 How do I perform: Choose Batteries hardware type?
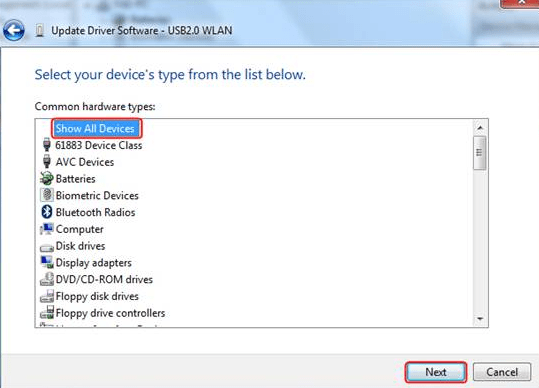(x=76, y=179)
